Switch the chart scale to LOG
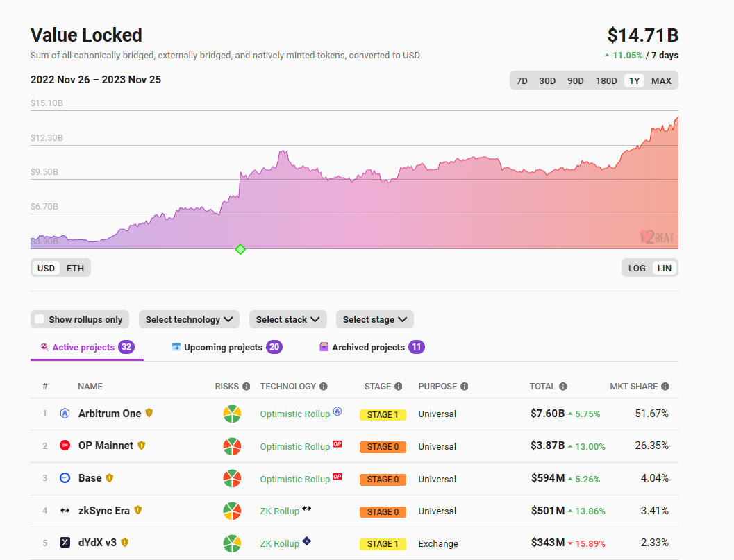The width and height of the screenshot is (734, 560). [x=637, y=268]
